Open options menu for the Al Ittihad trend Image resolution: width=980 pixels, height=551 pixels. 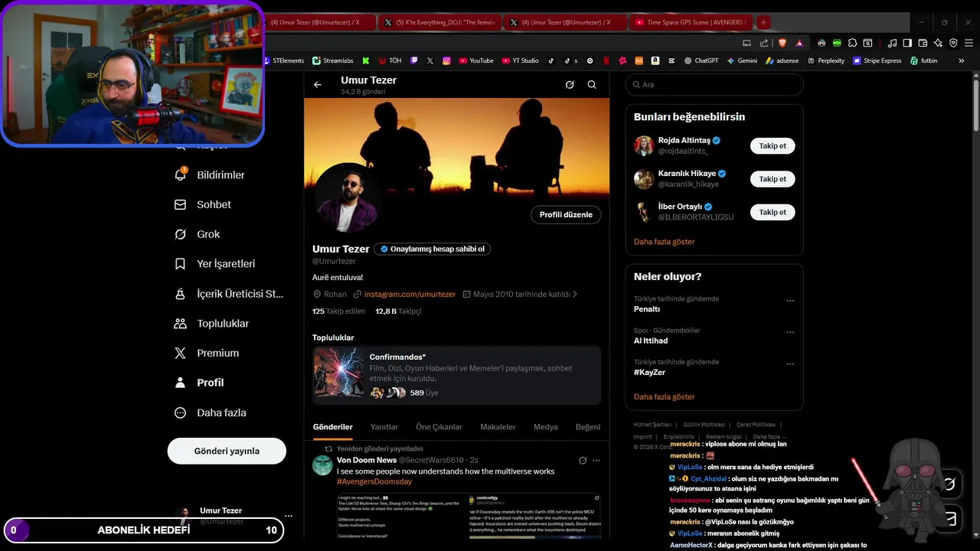(x=790, y=333)
